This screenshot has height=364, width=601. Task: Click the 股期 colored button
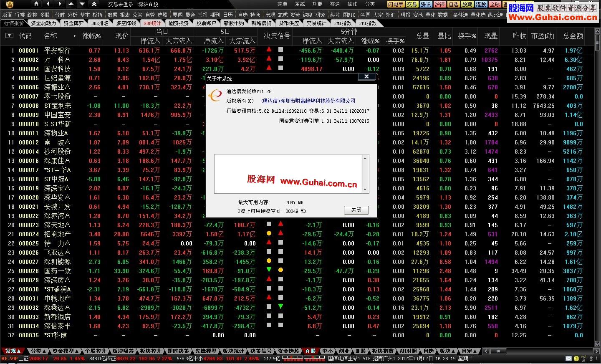(467, 4)
